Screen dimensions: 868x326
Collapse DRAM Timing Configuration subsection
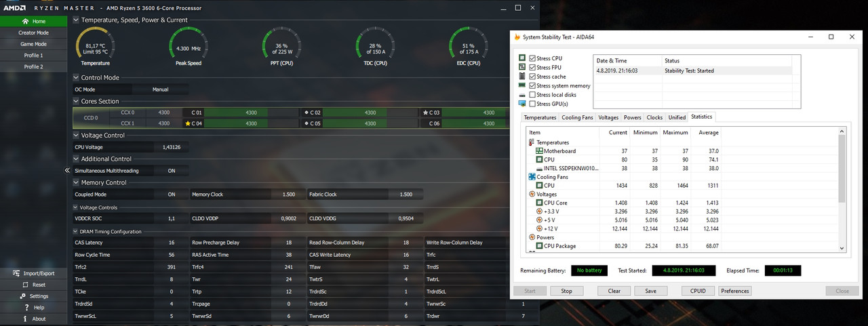click(x=76, y=232)
